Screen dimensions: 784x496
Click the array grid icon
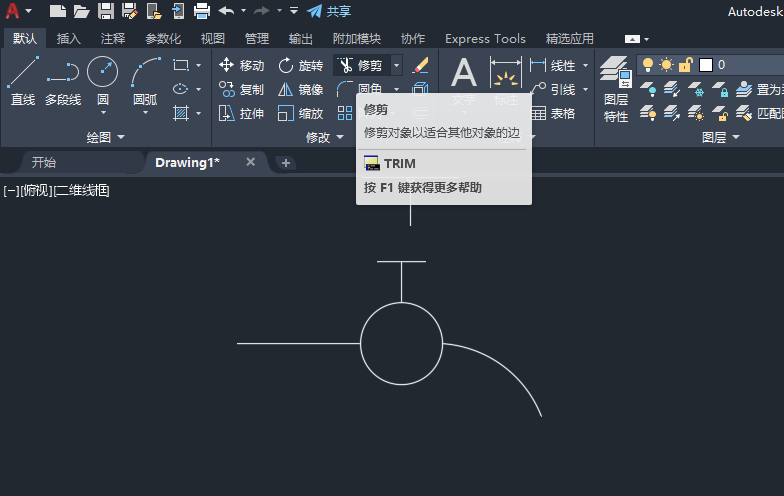[345, 113]
